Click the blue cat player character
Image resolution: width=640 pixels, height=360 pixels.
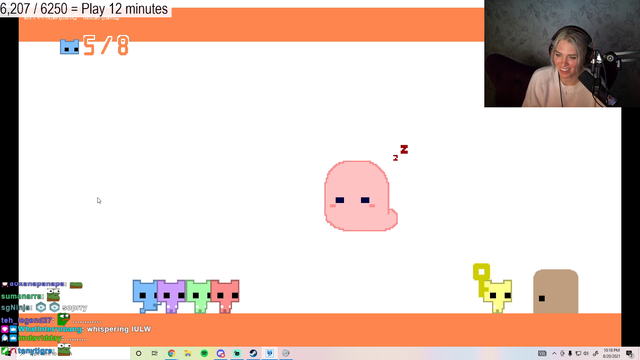tap(145, 297)
